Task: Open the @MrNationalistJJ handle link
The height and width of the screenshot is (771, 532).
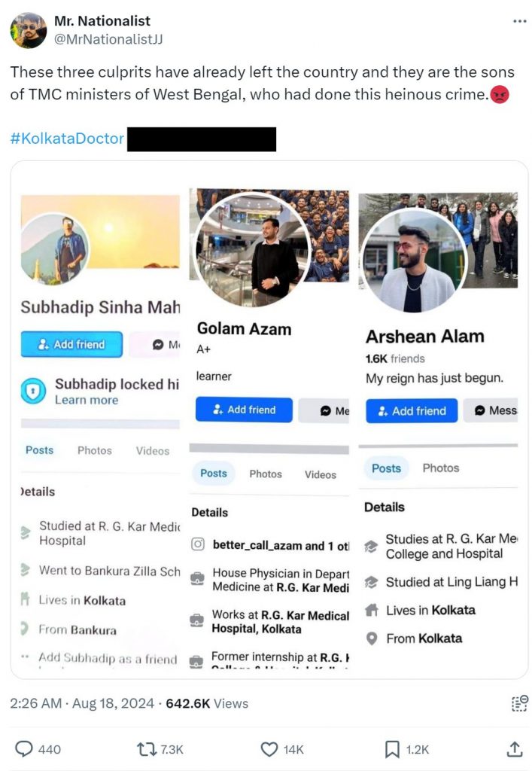Action: [x=108, y=38]
